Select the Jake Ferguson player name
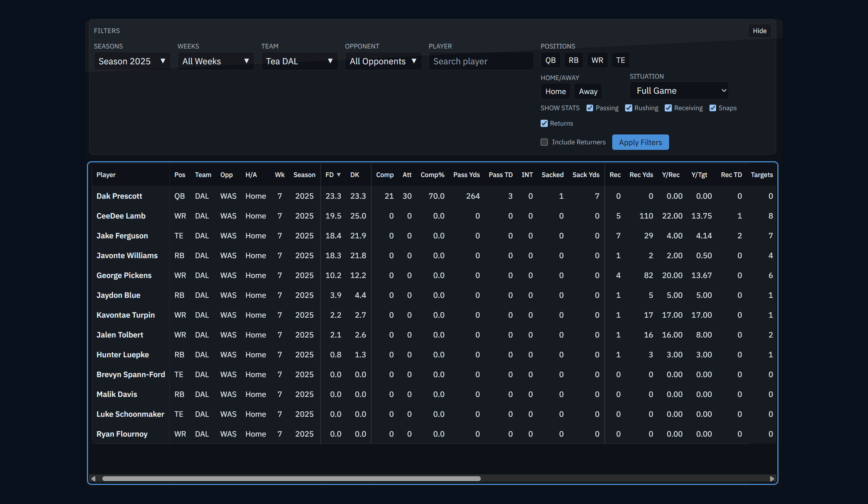868x504 pixels. pos(122,236)
